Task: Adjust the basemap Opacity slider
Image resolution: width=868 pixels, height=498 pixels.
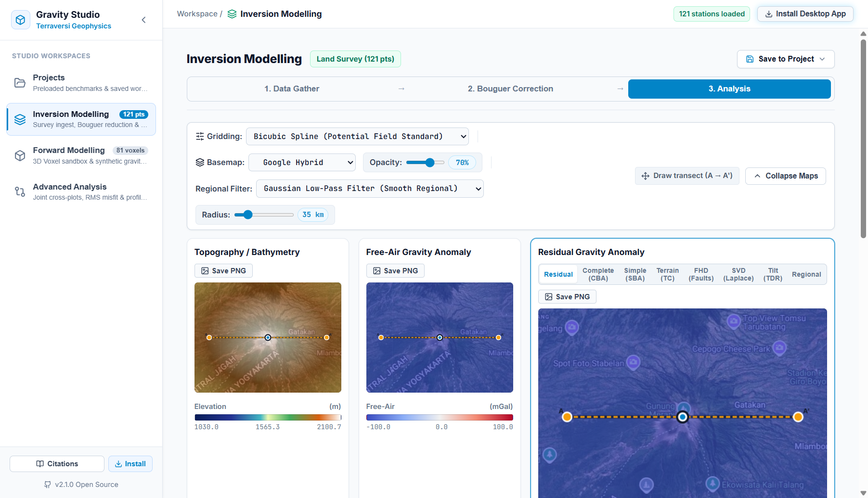Action: (x=425, y=163)
